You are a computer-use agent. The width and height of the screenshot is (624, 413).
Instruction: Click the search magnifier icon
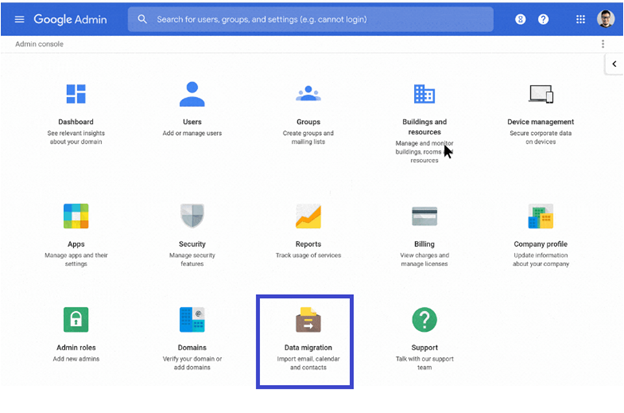tap(142, 19)
